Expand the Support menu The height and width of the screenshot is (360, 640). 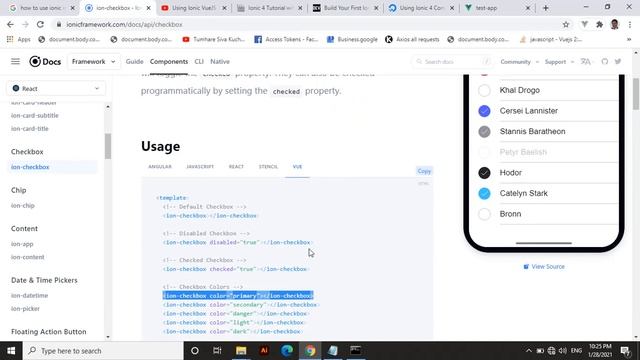point(559,62)
